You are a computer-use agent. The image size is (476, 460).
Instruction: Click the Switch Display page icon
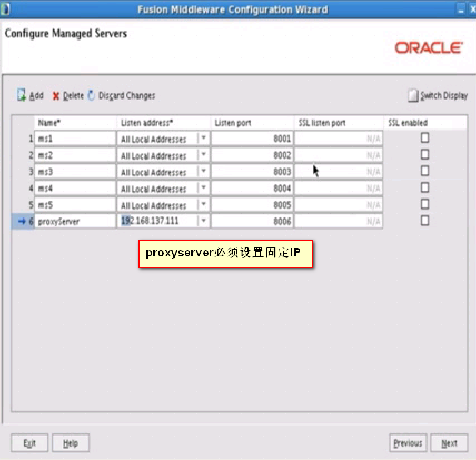(x=413, y=96)
